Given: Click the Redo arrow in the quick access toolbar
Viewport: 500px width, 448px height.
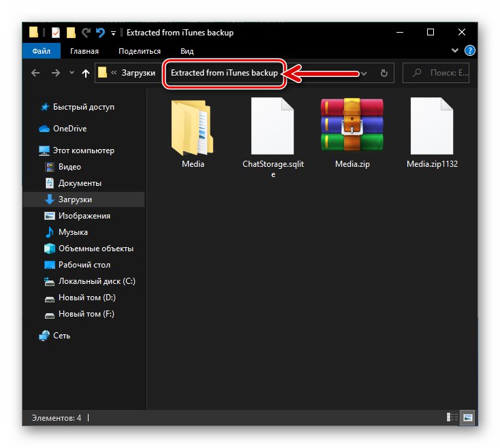Looking at the screenshot, I should pos(85,33).
